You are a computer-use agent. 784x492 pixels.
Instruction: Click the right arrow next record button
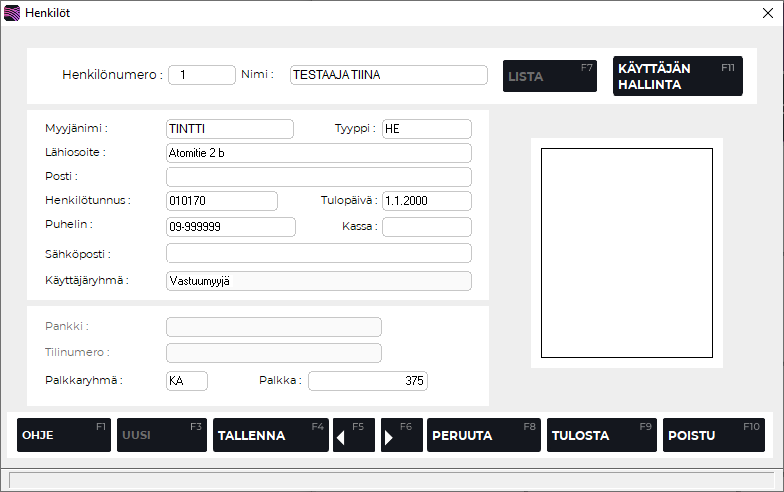click(x=402, y=436)
